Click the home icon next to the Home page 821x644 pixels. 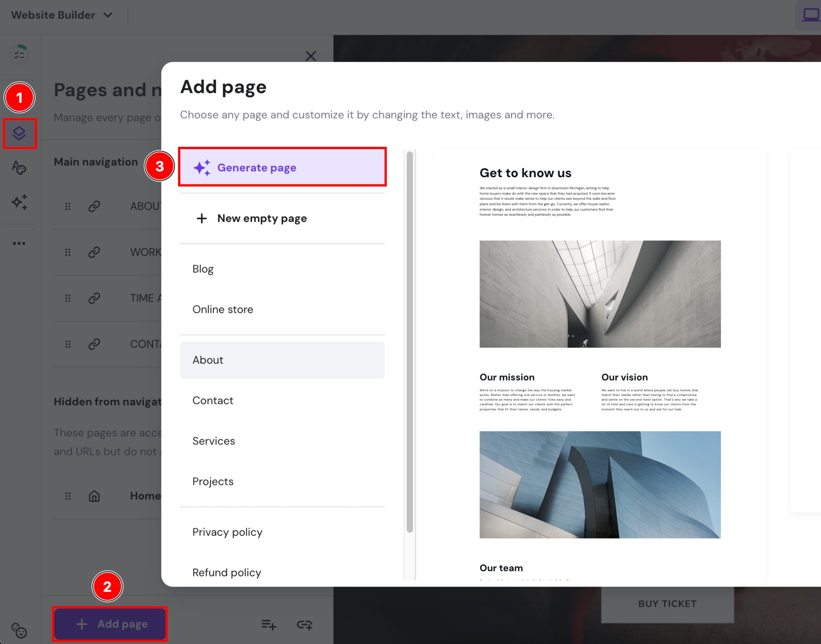click(x=94, y=496)
